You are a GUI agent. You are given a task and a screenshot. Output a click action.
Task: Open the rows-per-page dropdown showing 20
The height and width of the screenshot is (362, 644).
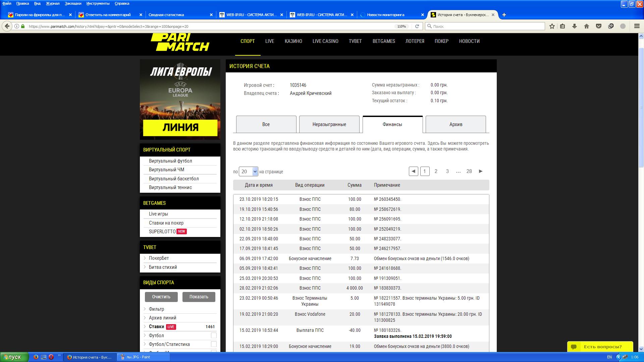tap(248, 172)
